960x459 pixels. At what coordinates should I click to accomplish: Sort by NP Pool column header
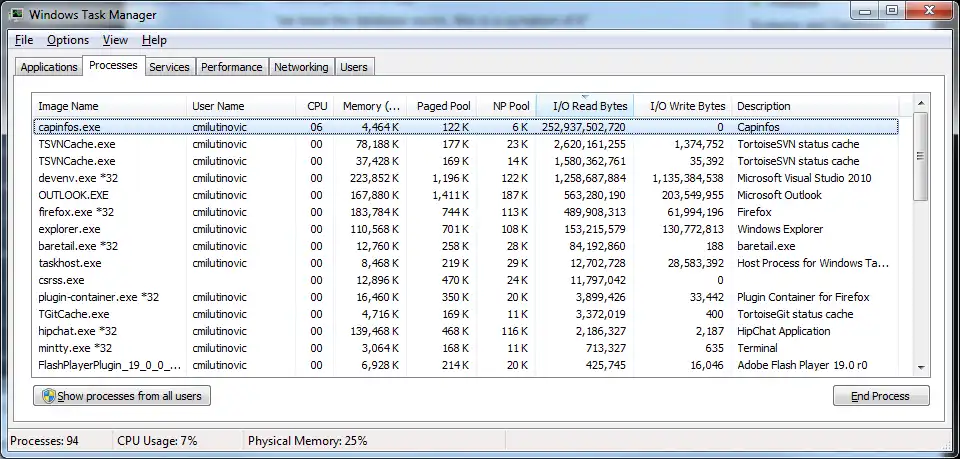506,106
